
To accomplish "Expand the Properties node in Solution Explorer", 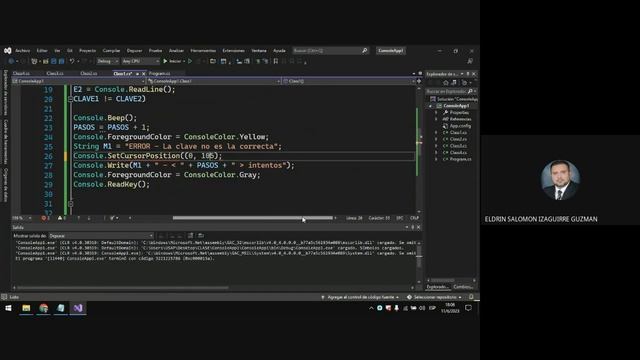I will pos(436,112).
